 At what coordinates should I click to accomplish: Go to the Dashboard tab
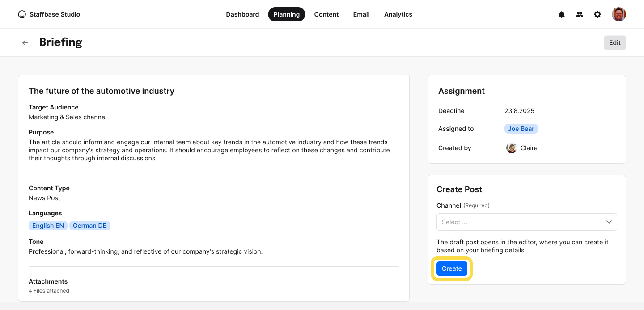tap(242, 14)
